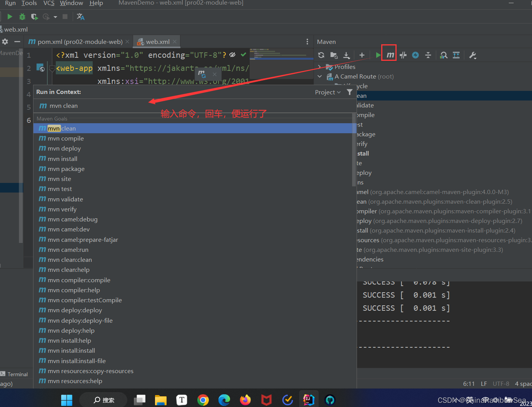Click the 'mvn clean' command input field
532x407 pixels.
[x=195, y=106]
